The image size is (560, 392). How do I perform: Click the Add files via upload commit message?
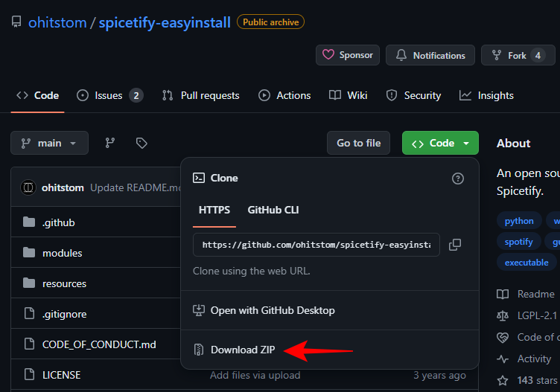point(255,375)
